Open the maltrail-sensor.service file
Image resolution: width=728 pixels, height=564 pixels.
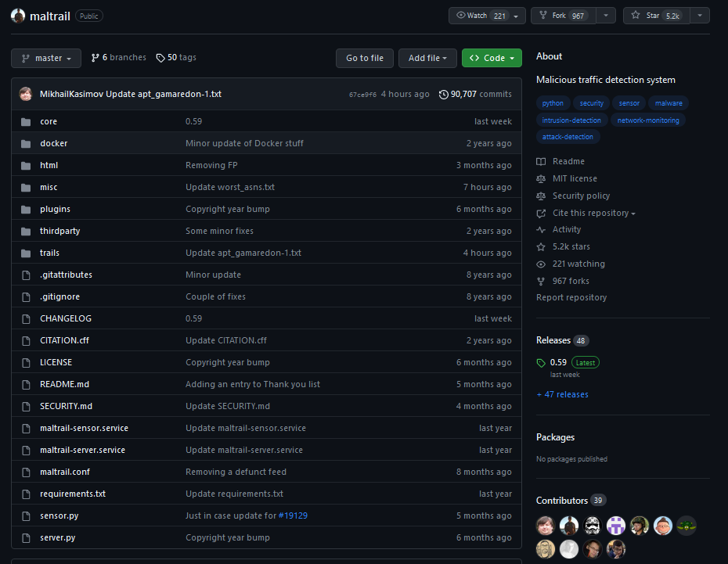[84, 428]
